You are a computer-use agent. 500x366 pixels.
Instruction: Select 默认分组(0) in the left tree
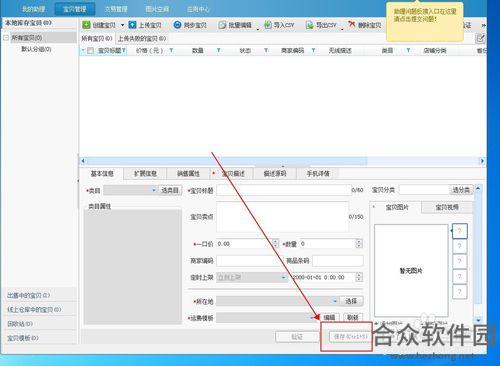click(x=36, y=49)
